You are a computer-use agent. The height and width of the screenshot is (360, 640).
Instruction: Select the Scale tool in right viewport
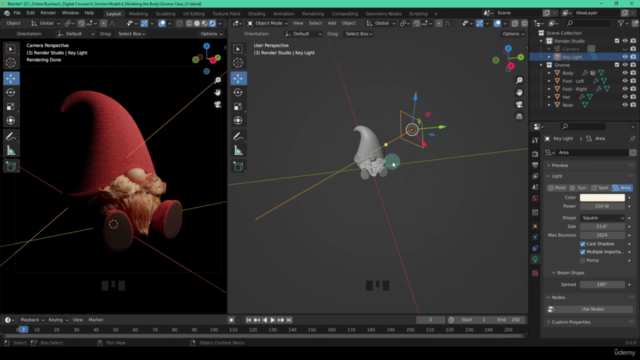(238, 107)
